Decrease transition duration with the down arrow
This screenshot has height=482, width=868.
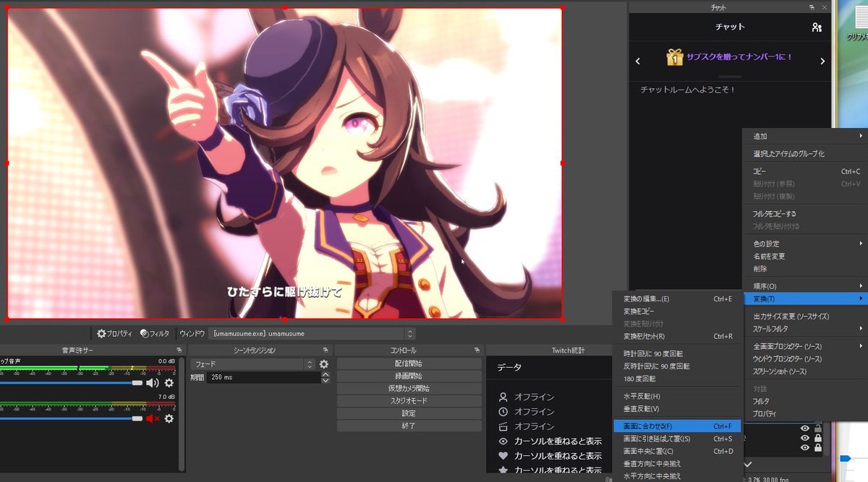click(x=325, y=380)
